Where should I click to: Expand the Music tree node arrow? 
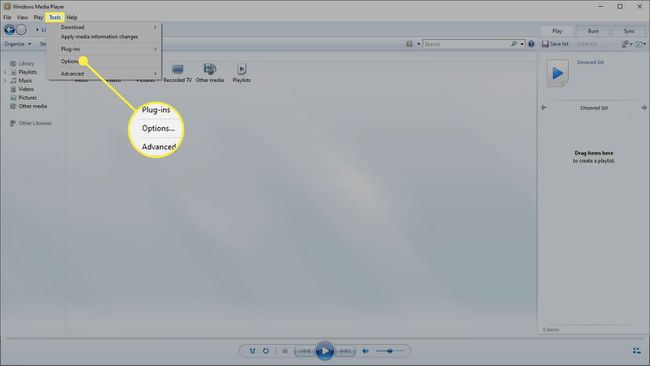5,80
